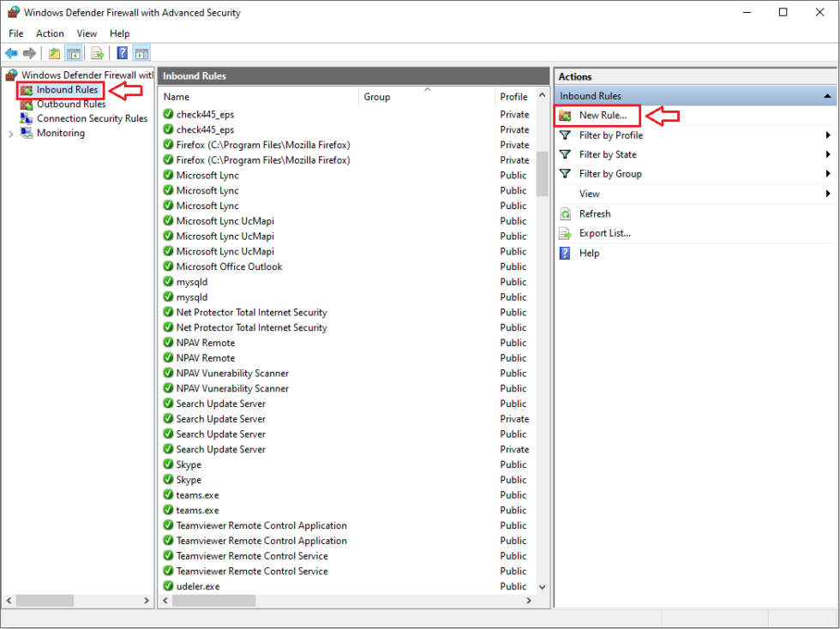Click the Up one level folder icon

(55, 53)
